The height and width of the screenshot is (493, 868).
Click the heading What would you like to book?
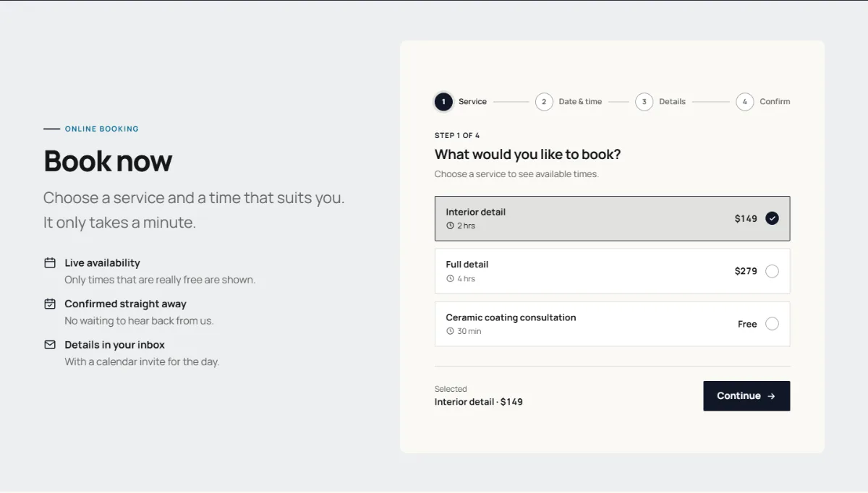pyautogui.click(x=527, y=155)
